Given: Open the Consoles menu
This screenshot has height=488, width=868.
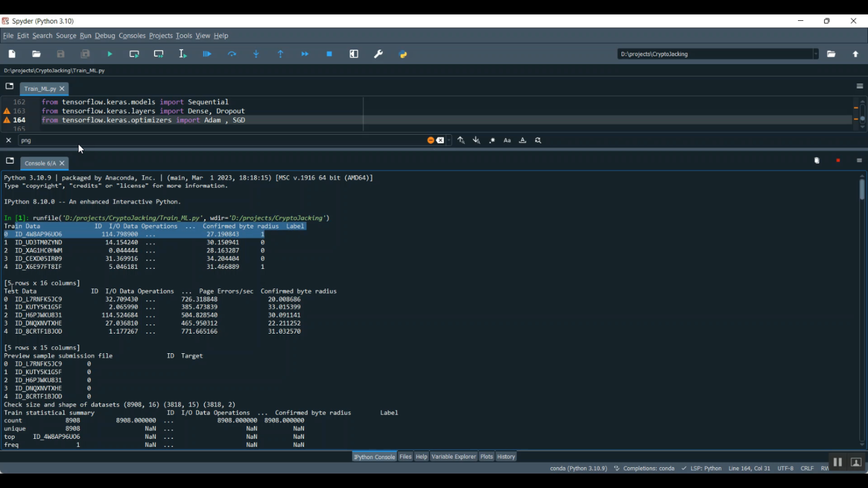Looking at the screenshot, I should 132,36.
